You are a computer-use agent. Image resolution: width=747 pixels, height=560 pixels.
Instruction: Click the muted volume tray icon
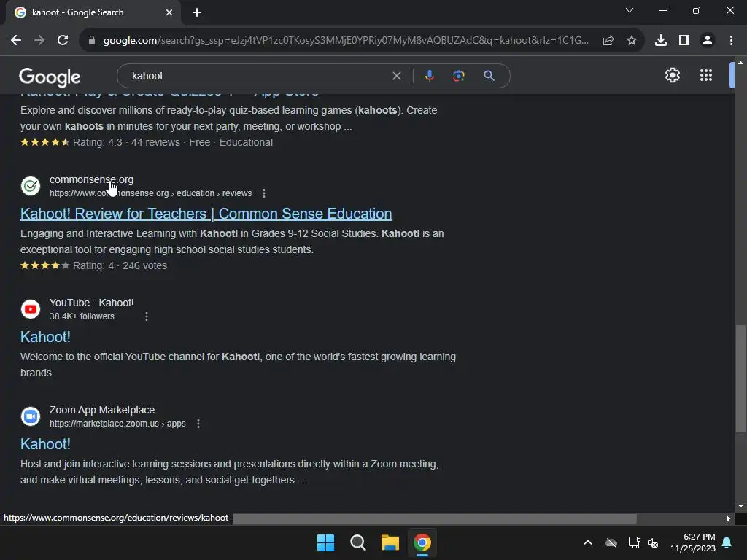pos(653,542)
